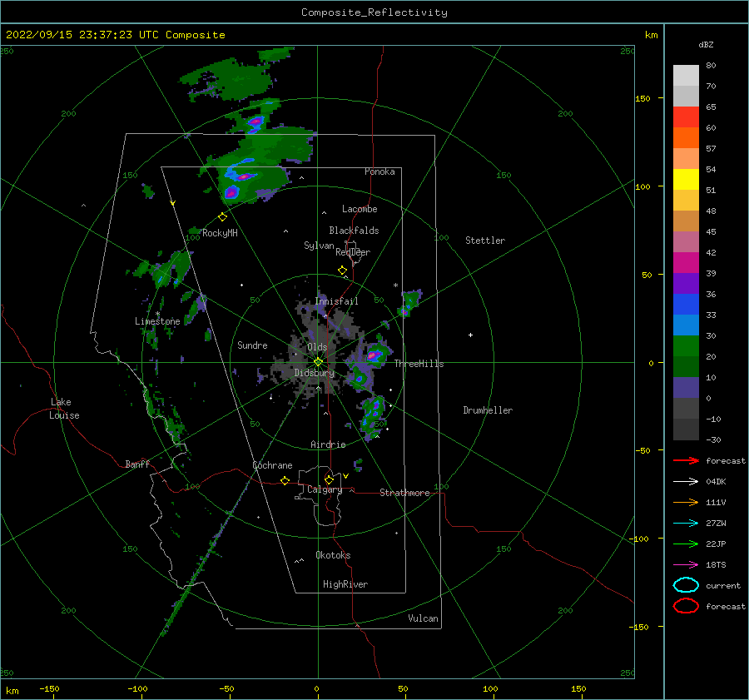Click the yellow diamond marker above RedDeer
Viewport: 749px width, 700px height.
tap(343, 271)
